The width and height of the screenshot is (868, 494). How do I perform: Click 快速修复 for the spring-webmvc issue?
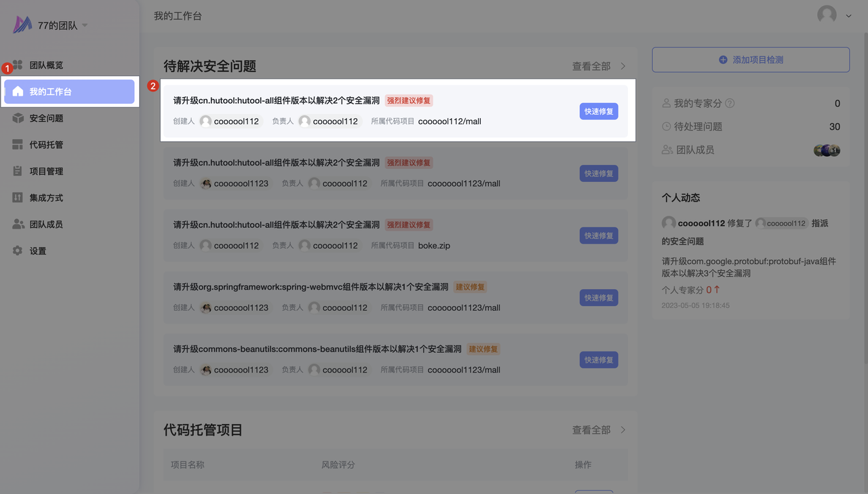(x=598, y=298)
